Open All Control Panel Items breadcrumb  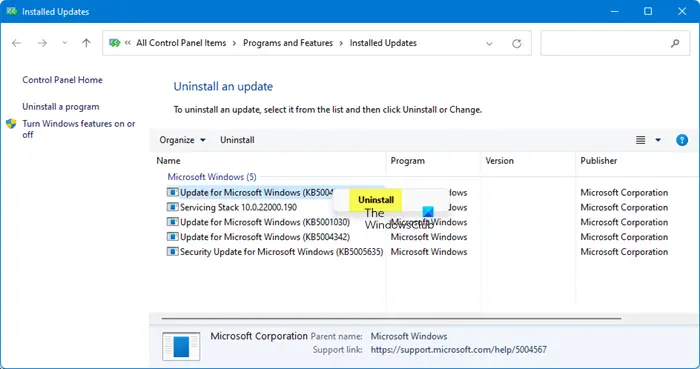click(x=181, y=43)
